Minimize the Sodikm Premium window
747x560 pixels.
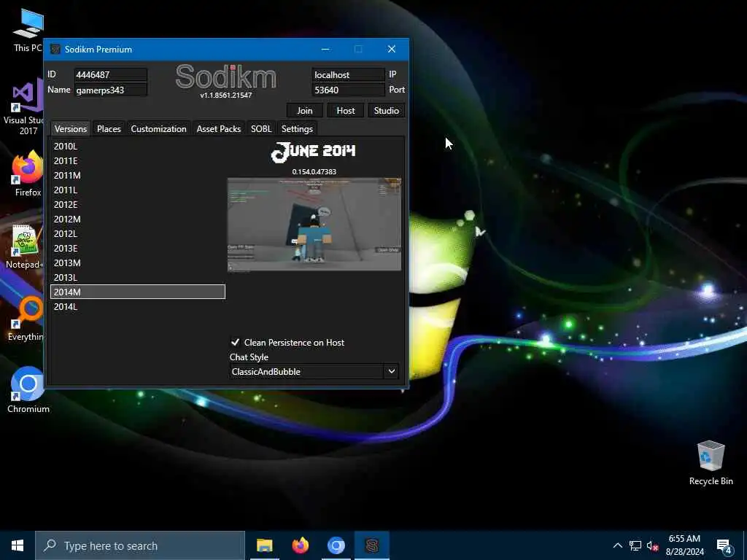pyautogui.click(x=325, y=49)
